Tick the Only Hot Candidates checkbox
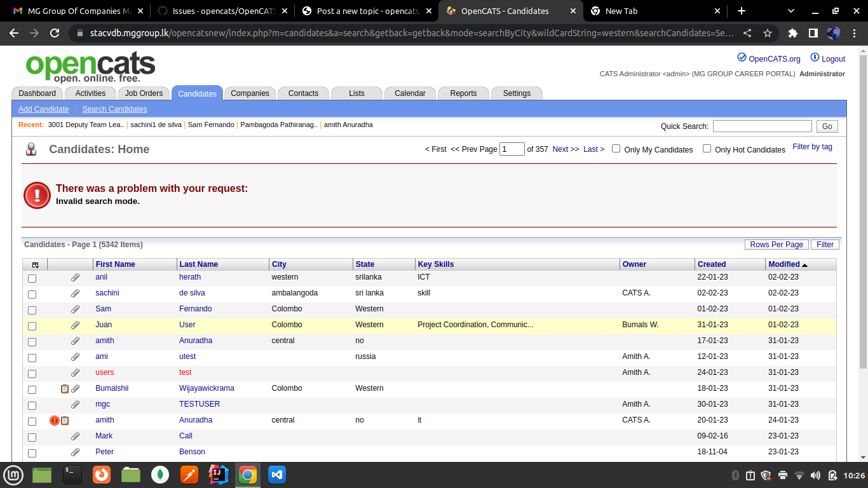This screenshot has height=488, width=868. (x=707, y=149)
